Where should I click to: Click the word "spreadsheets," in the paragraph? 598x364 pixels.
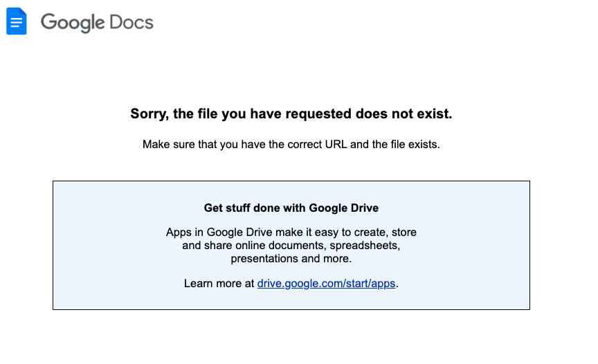pos(365,246)
